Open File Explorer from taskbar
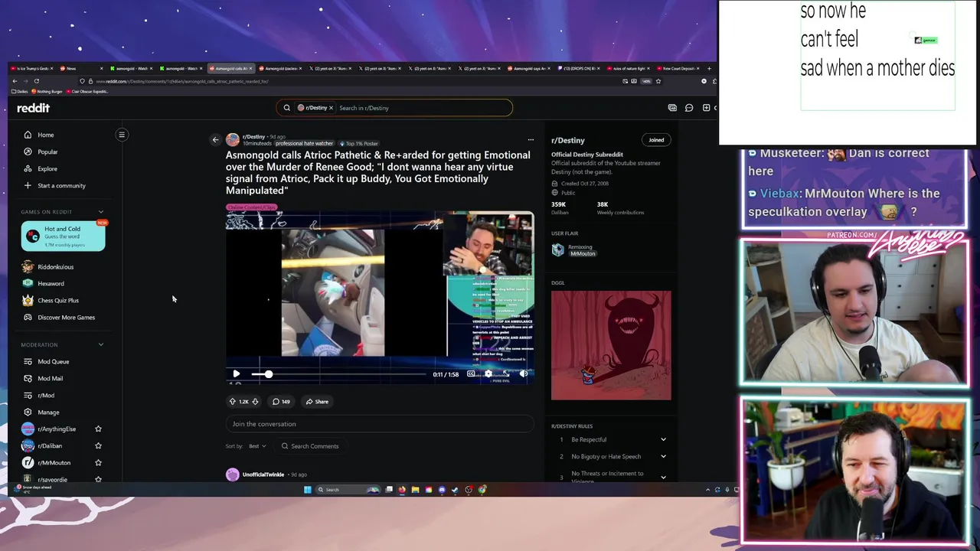Image resolution: width=980 pixels, height=551 pixels. (416, 490)
